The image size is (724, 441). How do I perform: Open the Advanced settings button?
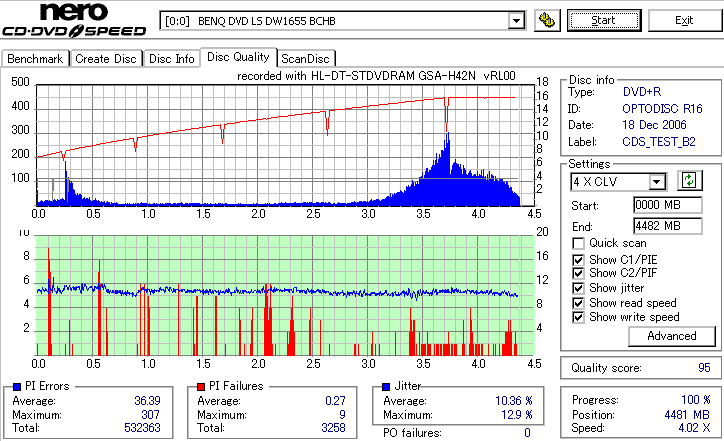671,336
